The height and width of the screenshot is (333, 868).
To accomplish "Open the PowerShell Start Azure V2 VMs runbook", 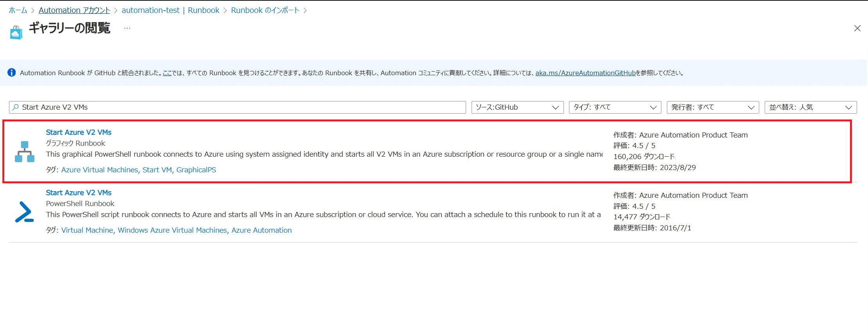I will pos(79,193).
